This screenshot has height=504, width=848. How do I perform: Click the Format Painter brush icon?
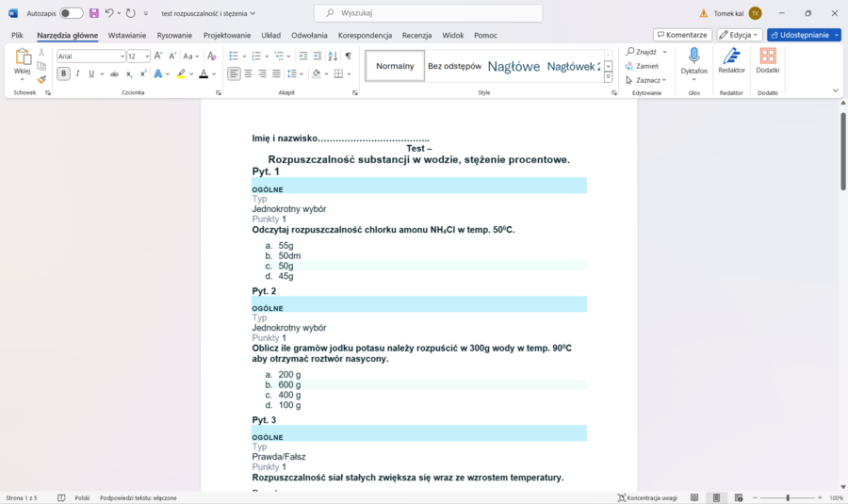tap(41, 79)
